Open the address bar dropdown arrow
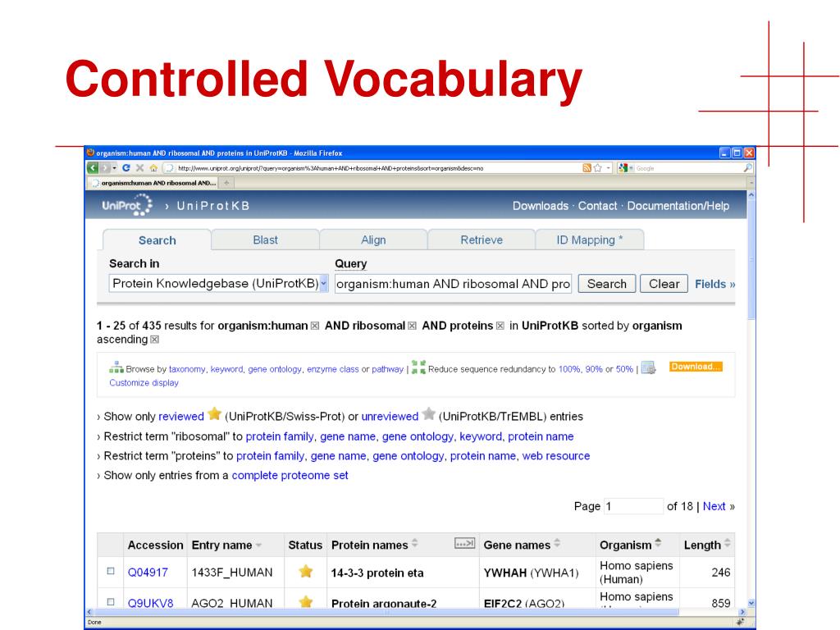 pyautogui.click(x=608, y=168)
